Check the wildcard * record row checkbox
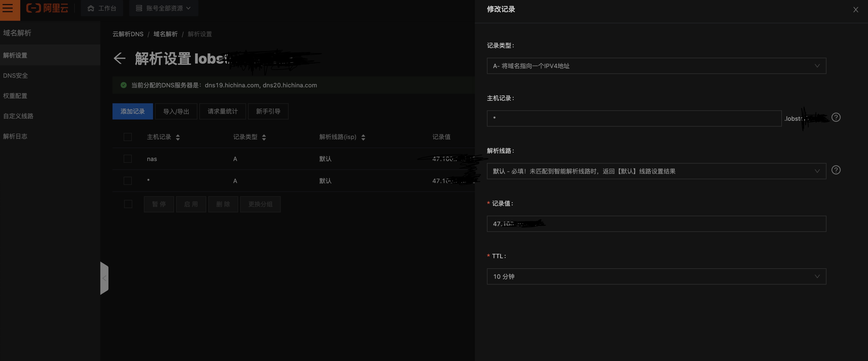The width and height of the screenshot is (868, 361). pos(128,180)
